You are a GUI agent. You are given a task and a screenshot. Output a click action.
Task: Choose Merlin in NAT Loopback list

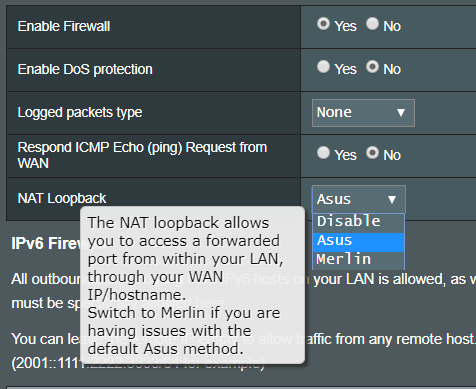[x=359, y=259]
